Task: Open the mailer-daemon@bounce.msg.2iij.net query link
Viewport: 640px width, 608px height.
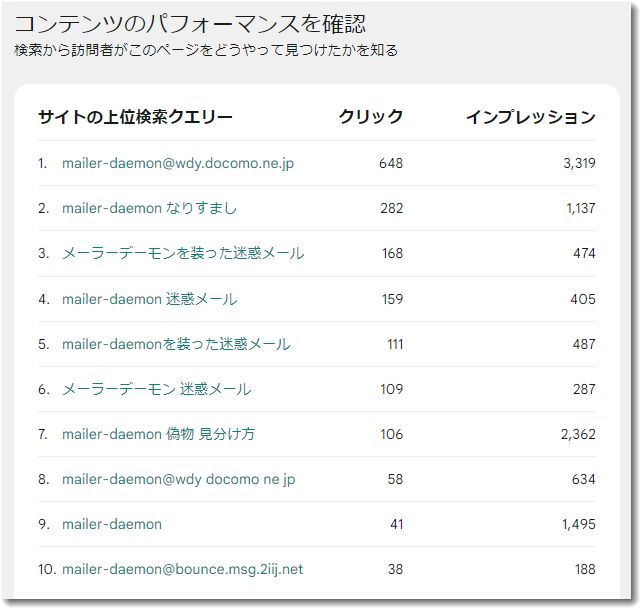Action: click(182, 569)
